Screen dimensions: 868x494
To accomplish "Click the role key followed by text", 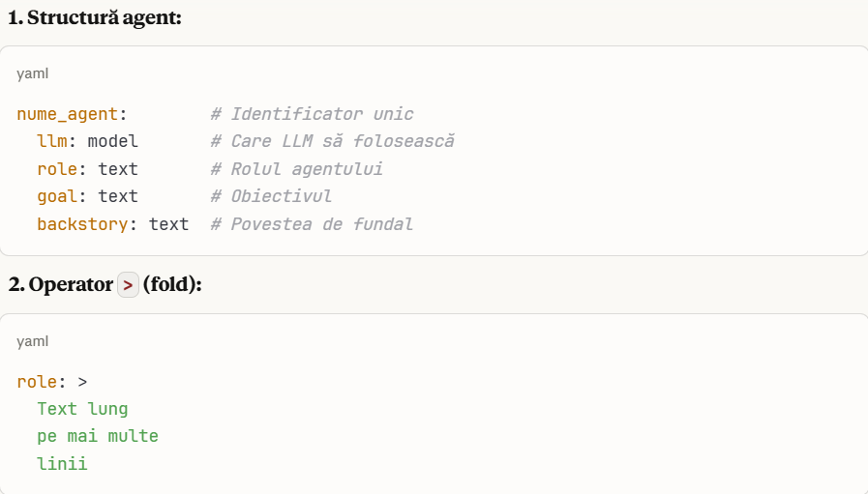I will click(56, 169).
